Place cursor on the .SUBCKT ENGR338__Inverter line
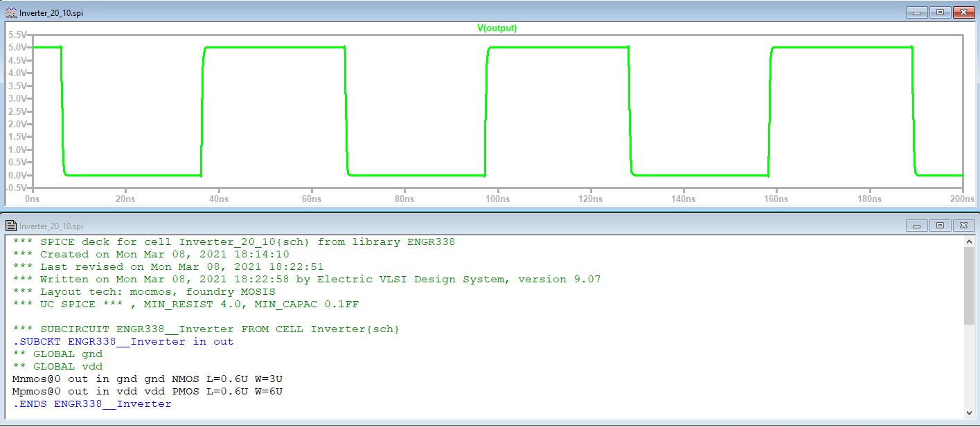Viewport: 980px width, 427px height. (123, 341)
